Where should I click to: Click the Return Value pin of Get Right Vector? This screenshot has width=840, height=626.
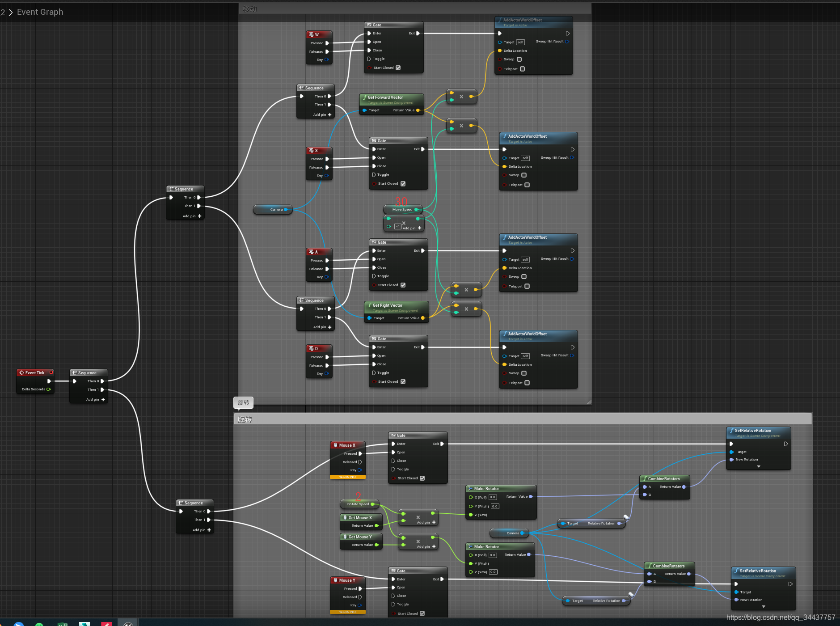(423, 318)
